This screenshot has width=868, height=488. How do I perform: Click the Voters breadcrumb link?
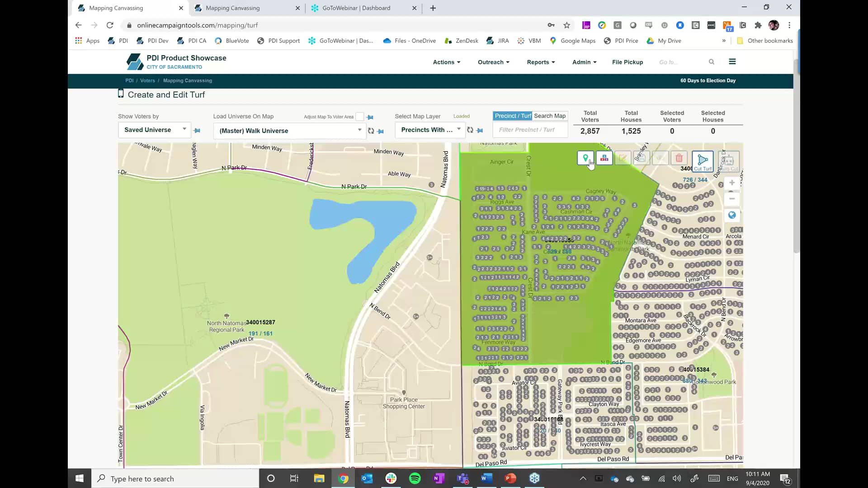click(147, 80)
